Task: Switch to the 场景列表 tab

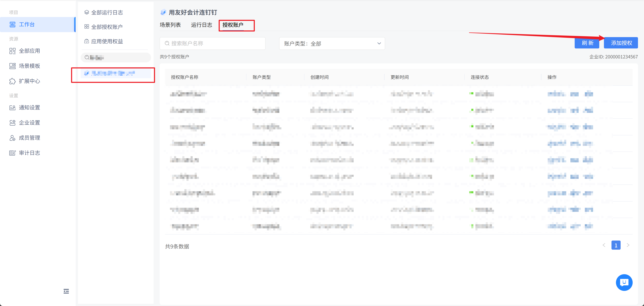Action: pos(170,25)
